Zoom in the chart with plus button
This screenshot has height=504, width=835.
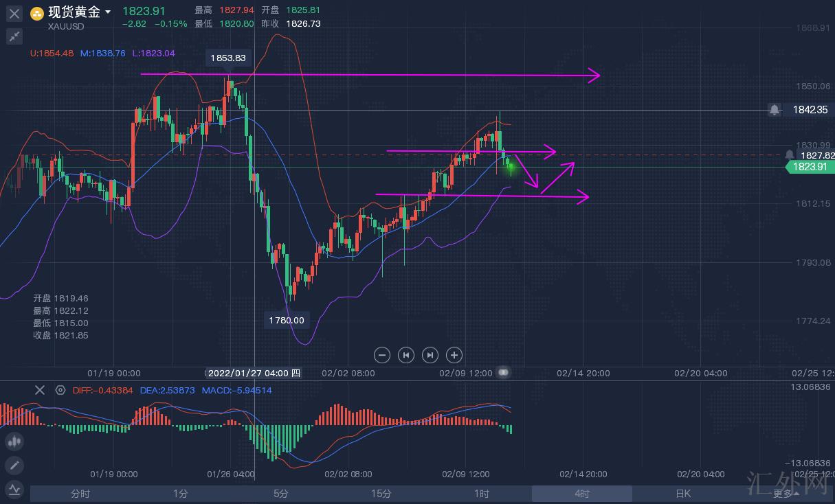[x=454, y=355]
